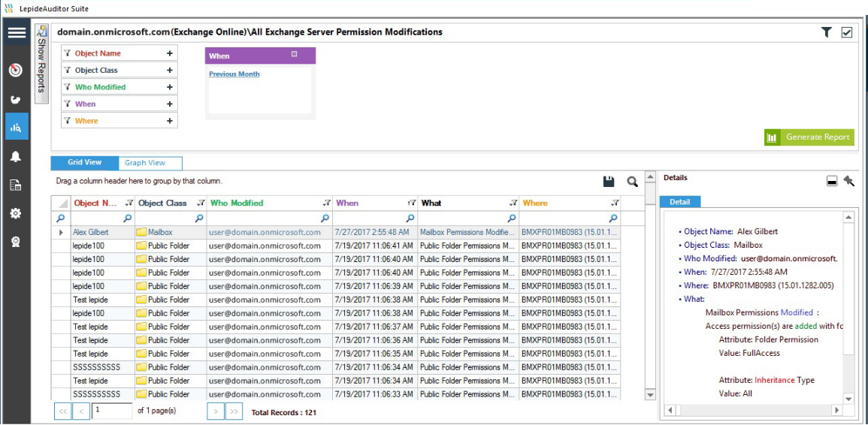Click the Show Reports side tab

click(x=41, y=64)
